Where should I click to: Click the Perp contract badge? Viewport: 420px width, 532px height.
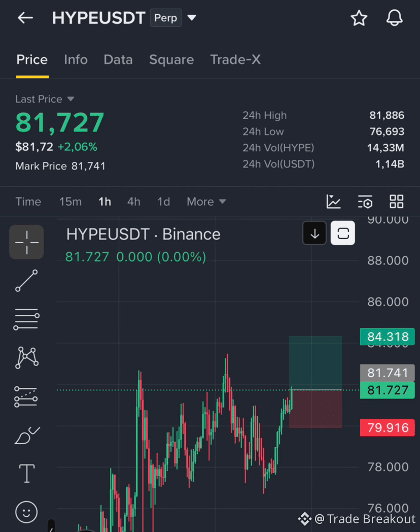tap(166, 18)
